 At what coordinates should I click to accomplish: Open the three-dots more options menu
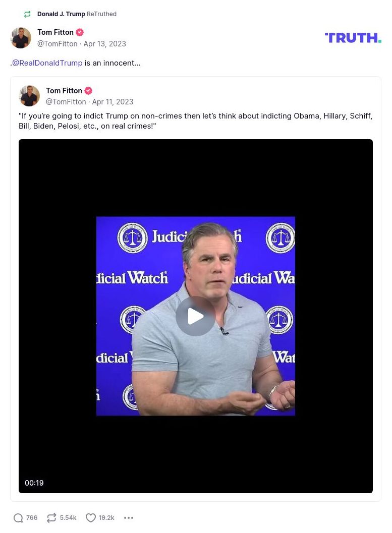[129, 518]
